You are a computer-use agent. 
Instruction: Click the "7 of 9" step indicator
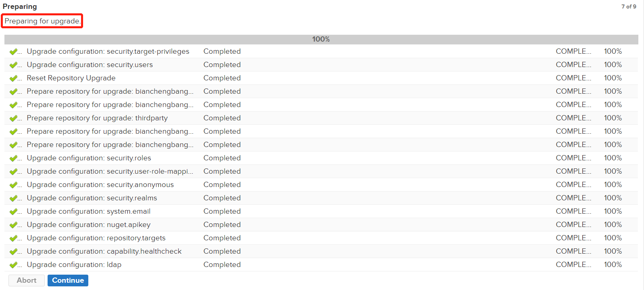click(x=628, y=6)
